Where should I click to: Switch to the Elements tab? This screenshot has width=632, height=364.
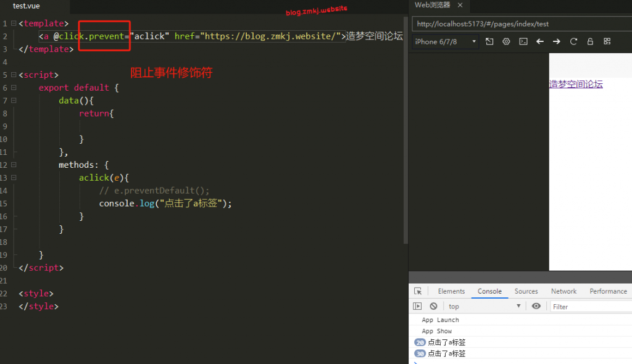[451, 291]
